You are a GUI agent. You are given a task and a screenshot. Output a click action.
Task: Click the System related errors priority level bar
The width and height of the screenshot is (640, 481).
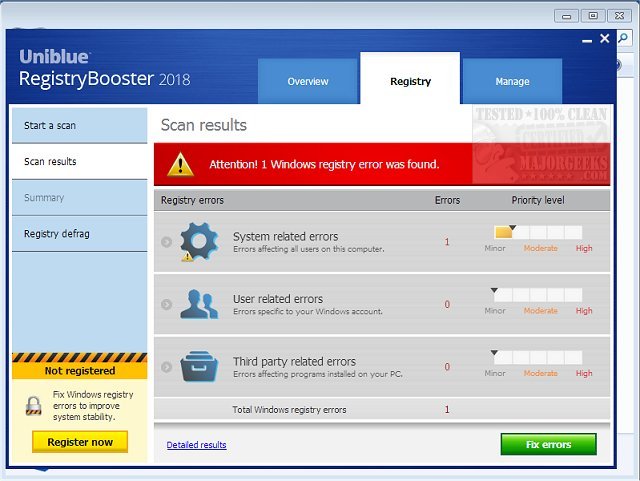[x=538, y=232]
